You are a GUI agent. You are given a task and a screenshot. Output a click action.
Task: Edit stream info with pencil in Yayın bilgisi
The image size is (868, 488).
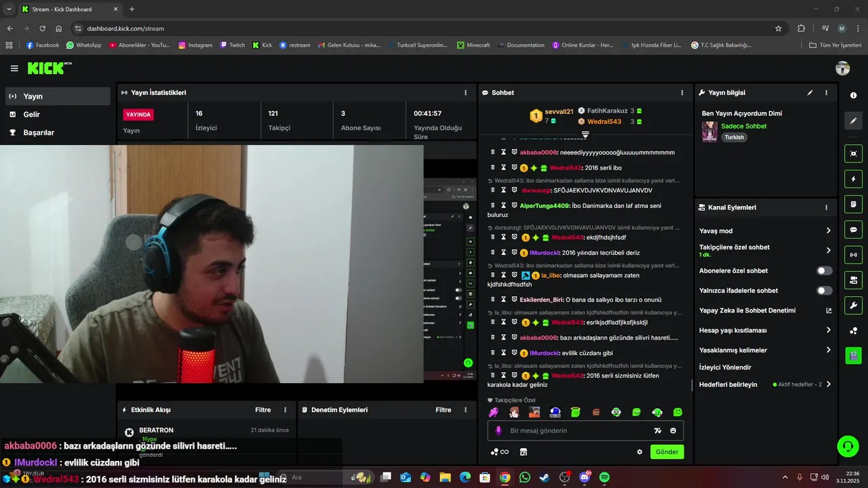pos(810,93)
